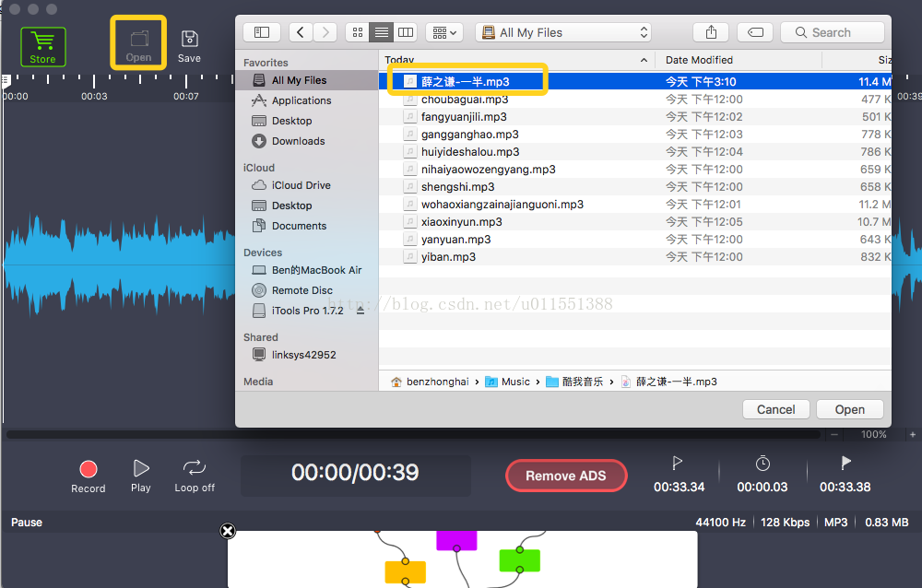Eject the iTools Pro 1.7.2 volume

(x=361, y=311)
